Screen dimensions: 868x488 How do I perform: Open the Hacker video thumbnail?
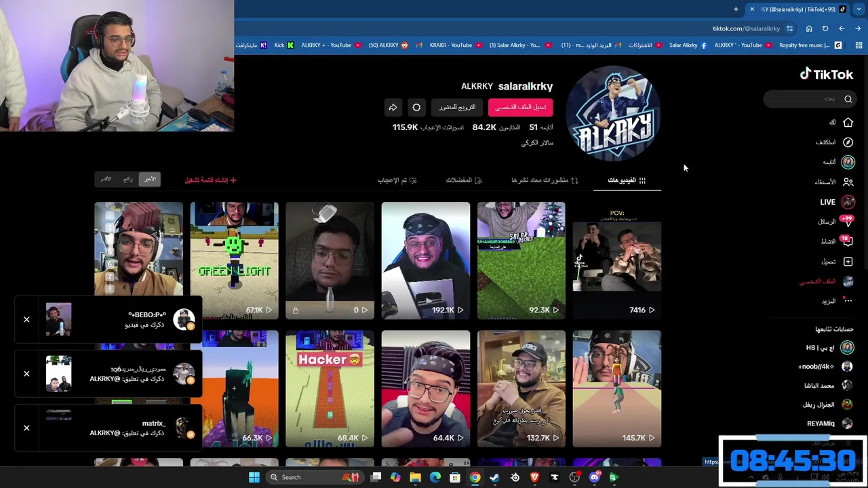[330, 389]
